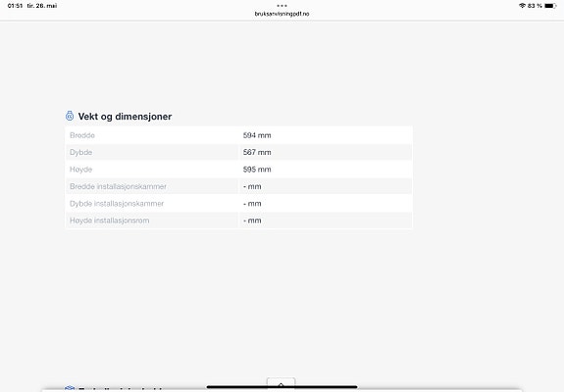This screenshot has width=564, height=392.
Task: Click the battery icon in status bar
Action: [x=550, y=5]
